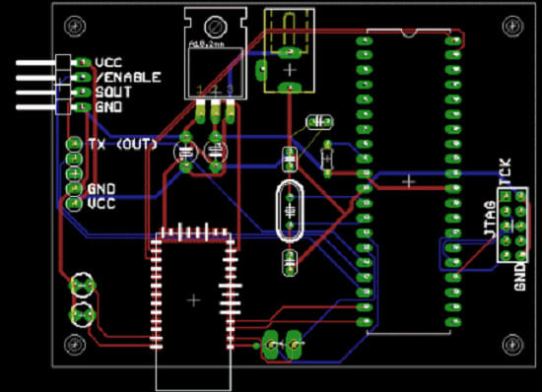The height and width of the screenshot is (392, 542).
Task: Click the cross mark inside the yellow connector outline
Action: point(290,70)
